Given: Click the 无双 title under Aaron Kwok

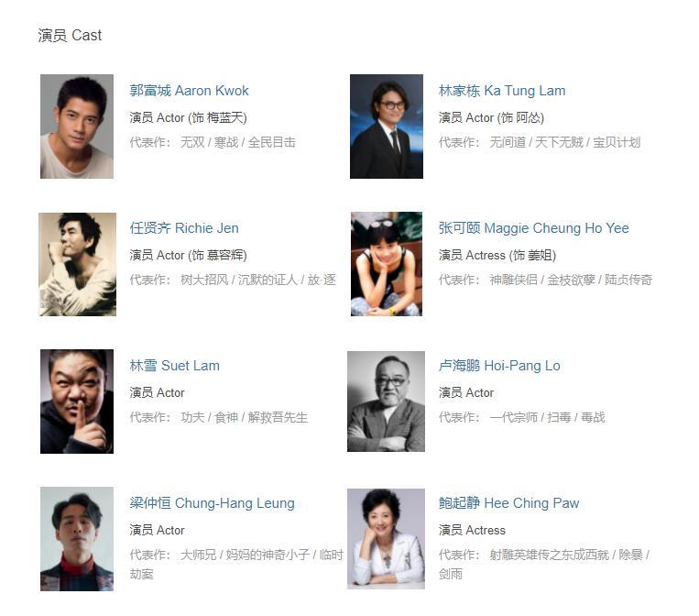Looking at the screenshot, I should 192,142.
